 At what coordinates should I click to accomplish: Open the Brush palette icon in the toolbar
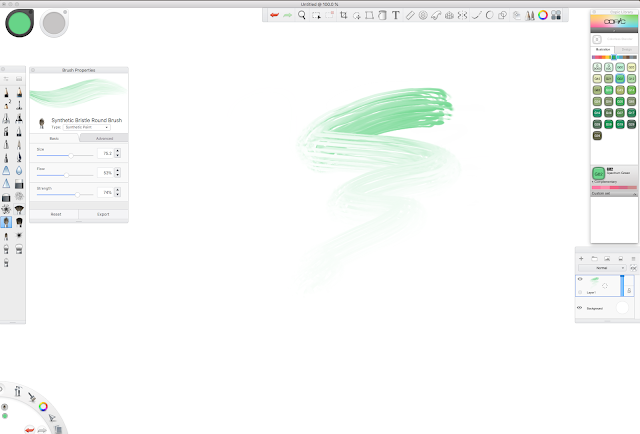tap(530, 15)
